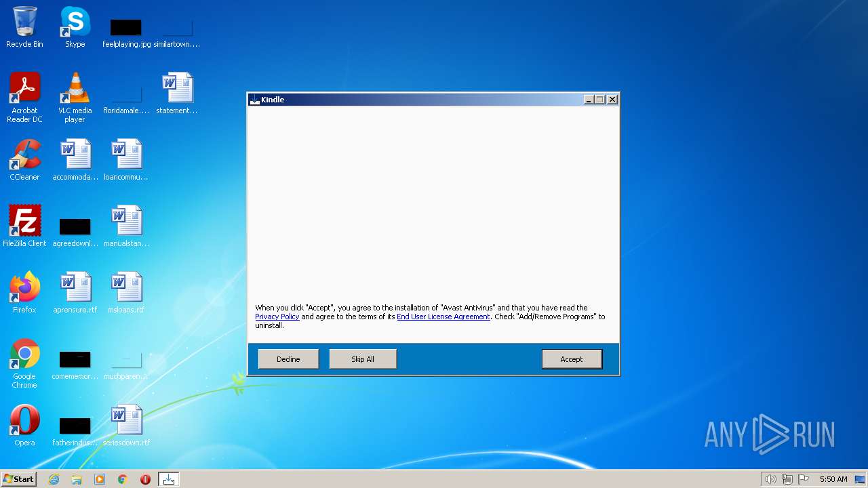Open VLC media player shortcut
This screenshot has height=488, width=868.
(75, 98)
